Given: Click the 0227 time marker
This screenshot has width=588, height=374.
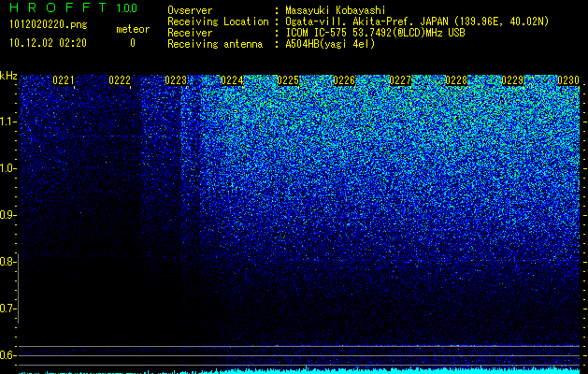Looking at the screenshot, I should 400,80.
